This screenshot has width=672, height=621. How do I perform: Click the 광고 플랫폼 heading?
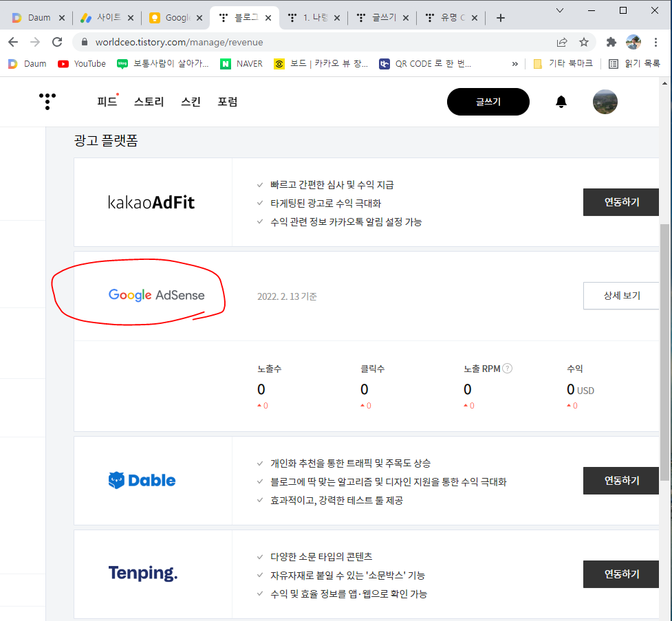tap(106, 140)
